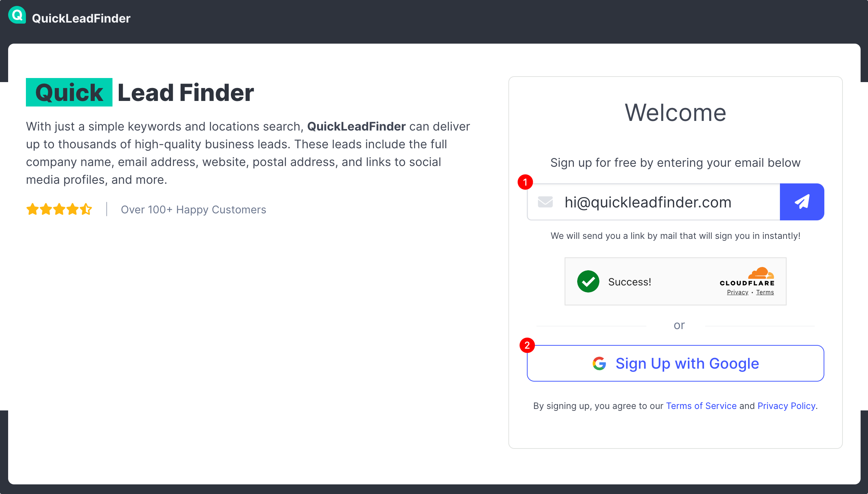Click the Success! verification text
The height and width of the screenshot is (494, 868).
629,282
